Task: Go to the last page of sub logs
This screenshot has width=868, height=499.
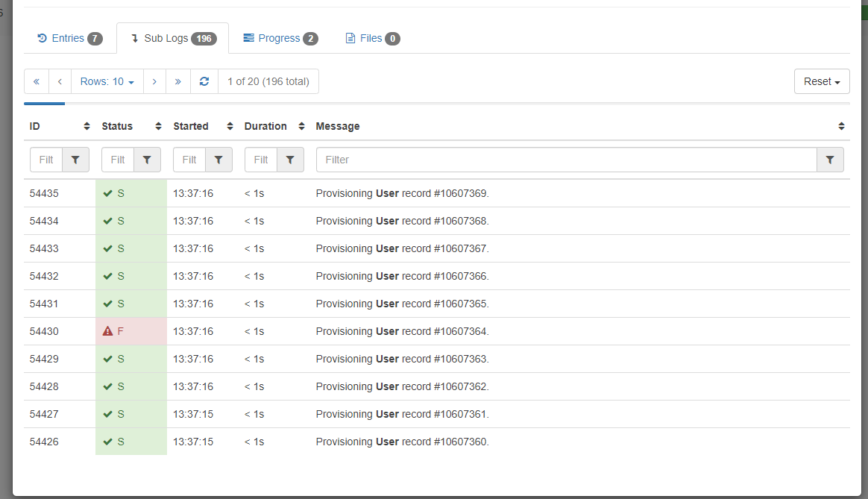Action: [177, 81]
